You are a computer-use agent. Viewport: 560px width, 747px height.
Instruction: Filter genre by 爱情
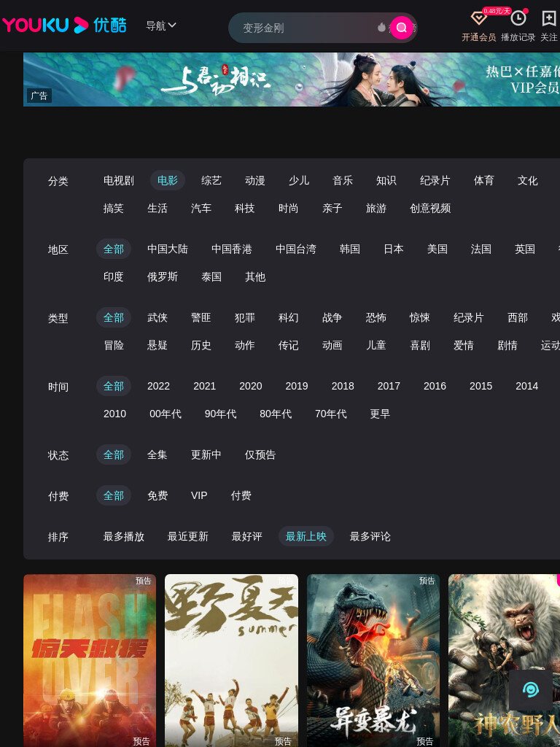pyautogui.click(x=464, y=345)
